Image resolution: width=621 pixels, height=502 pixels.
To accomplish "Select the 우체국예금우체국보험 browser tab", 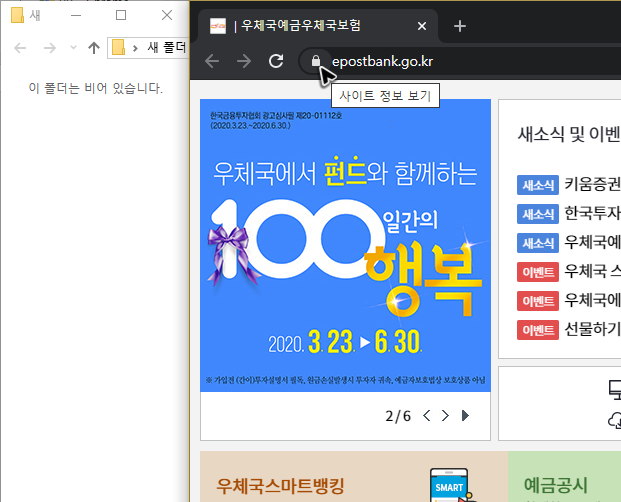I will [318, 26].
